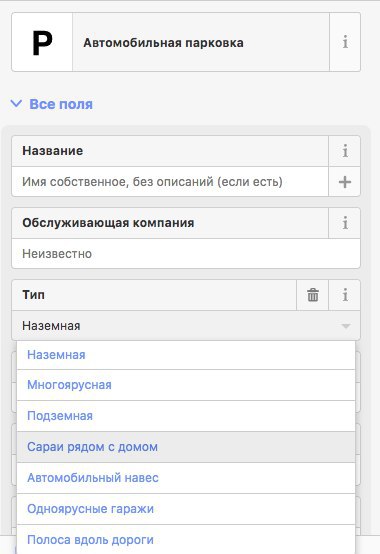
Task: Open info for Автомобильная парковка preset
Action: click(345, 42)
